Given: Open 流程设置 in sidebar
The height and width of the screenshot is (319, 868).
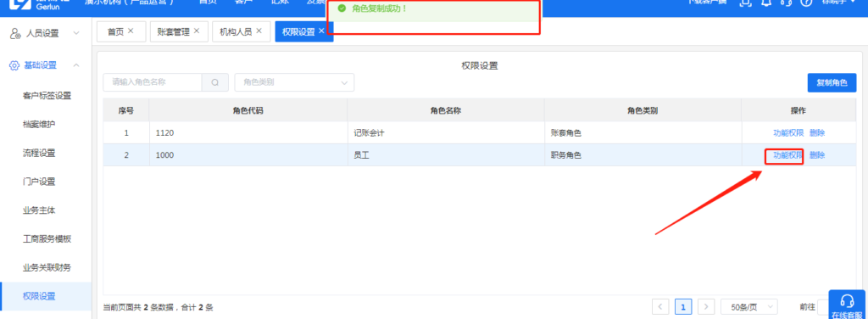Looking at the screenshot, I should [39, 153].
